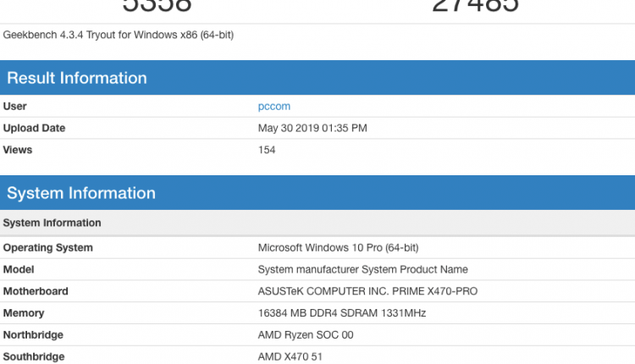Select ASUSTeK COMPUTER INC. PRIME X470-PRO value
Screen dimensions: 635x364
[367, 291]
